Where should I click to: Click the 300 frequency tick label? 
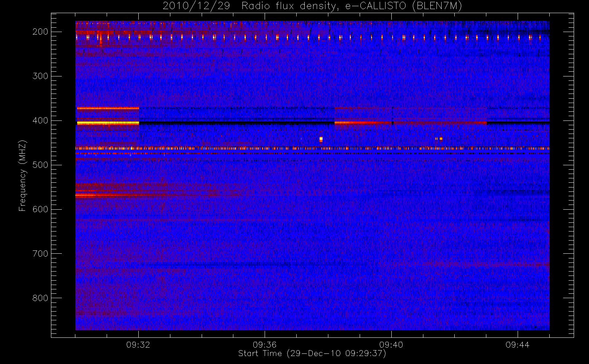(x=40, y=76)
